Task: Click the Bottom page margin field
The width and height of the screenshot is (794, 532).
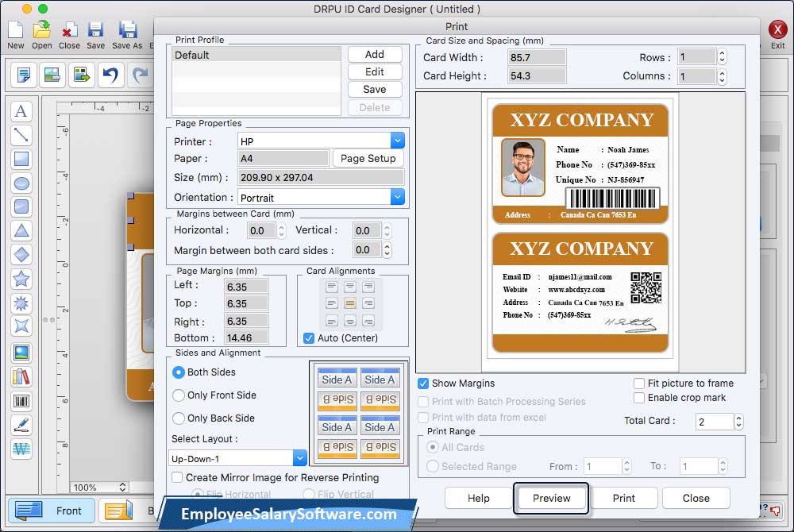Action: (x=246, y=337)
